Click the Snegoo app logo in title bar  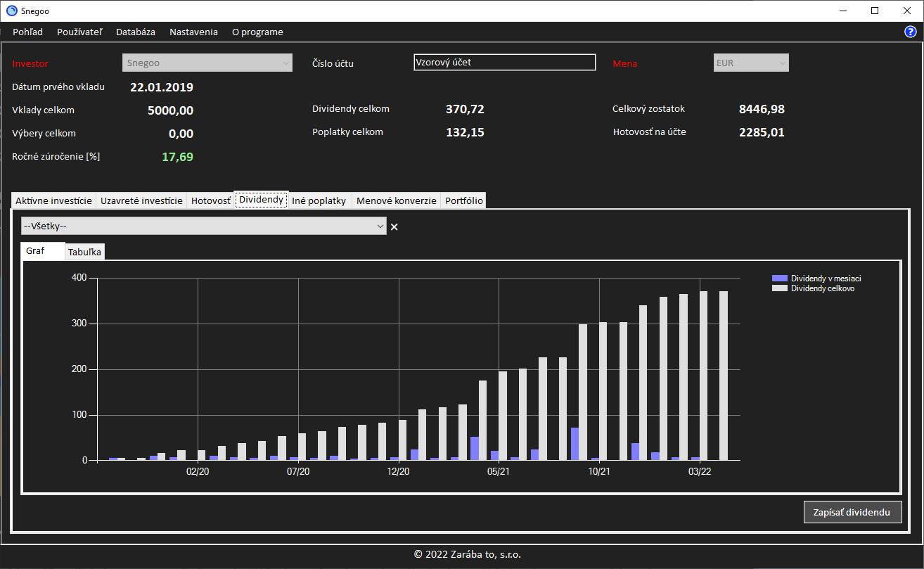(11, 11)
